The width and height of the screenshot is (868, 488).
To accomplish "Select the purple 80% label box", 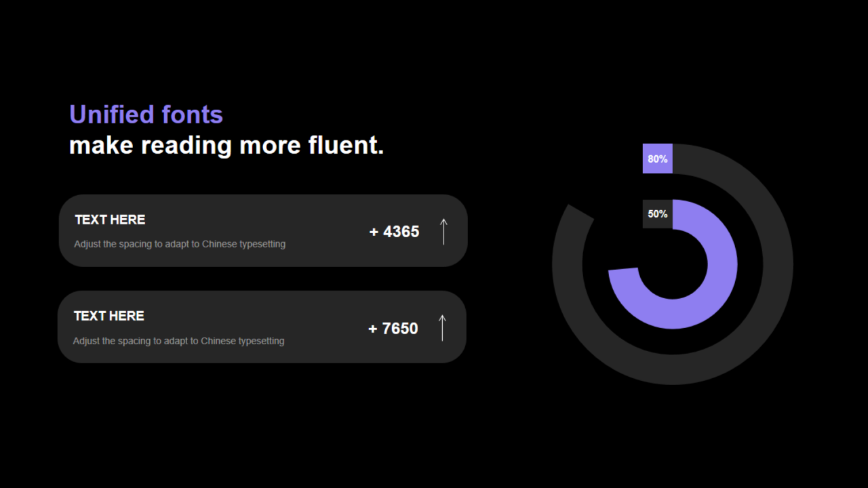I will coord(658,159).
